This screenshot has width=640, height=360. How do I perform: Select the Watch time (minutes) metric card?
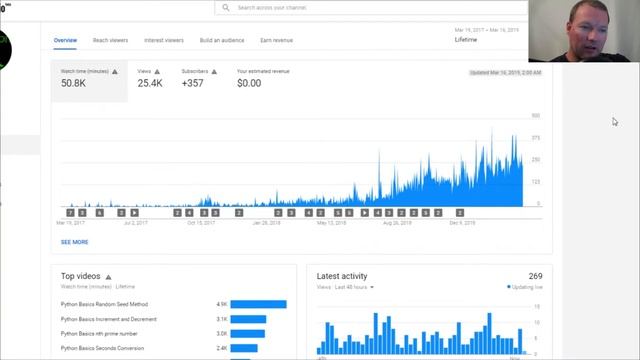[89, 81]
